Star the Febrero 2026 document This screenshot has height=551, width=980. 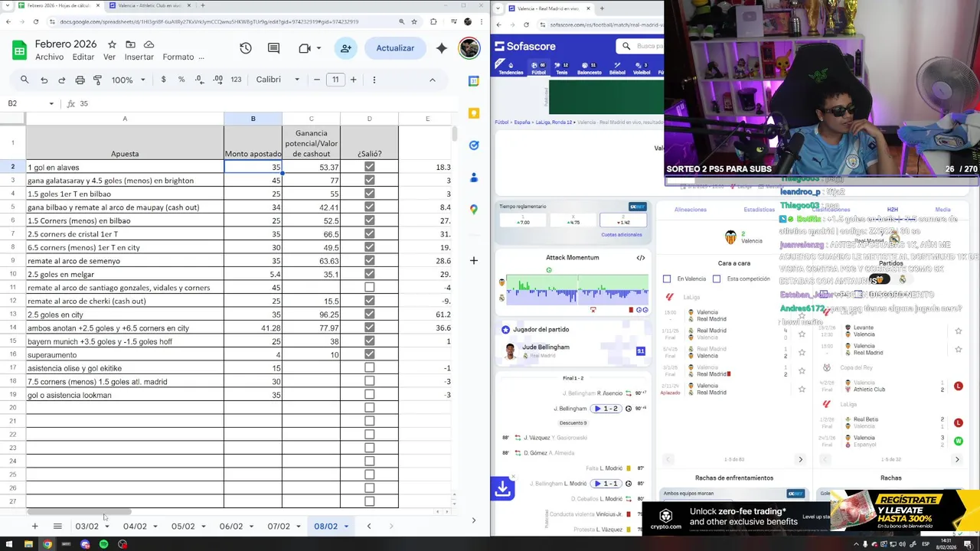pos(112,44)
